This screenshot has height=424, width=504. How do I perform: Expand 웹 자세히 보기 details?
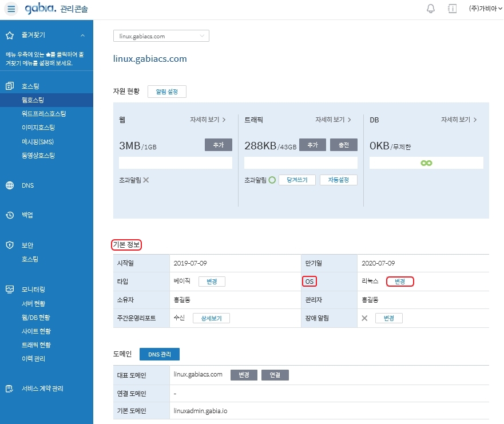[208, 120]
